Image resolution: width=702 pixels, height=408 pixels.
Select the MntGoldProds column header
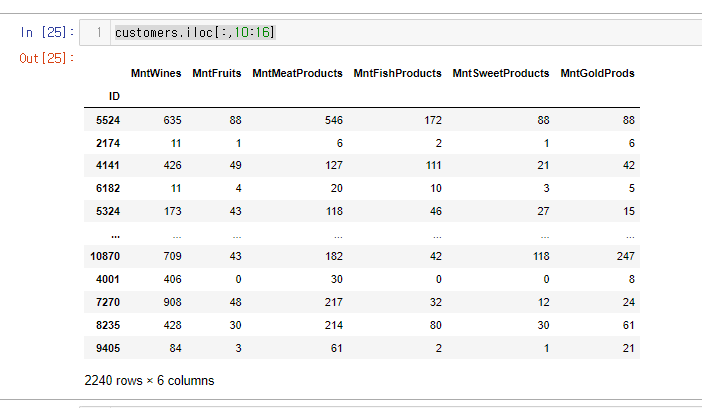[598, 73]
